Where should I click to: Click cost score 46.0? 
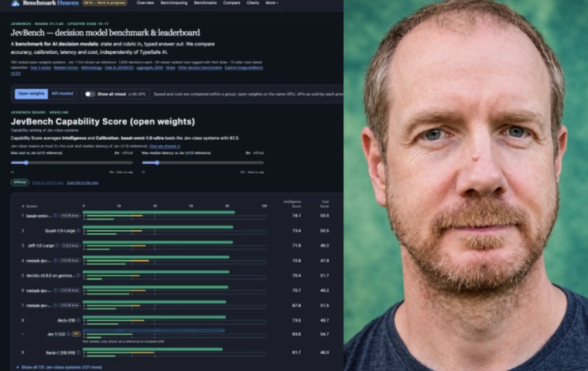(x=324, y=352)
